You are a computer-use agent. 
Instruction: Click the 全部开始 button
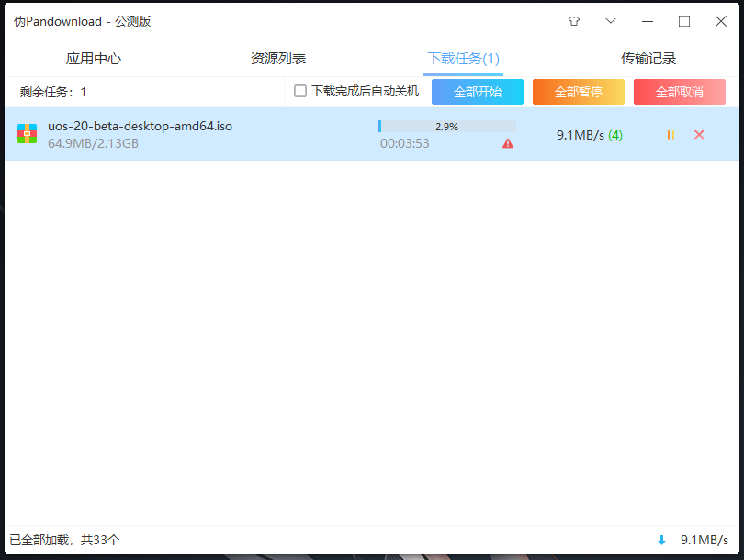pos(478,92)
